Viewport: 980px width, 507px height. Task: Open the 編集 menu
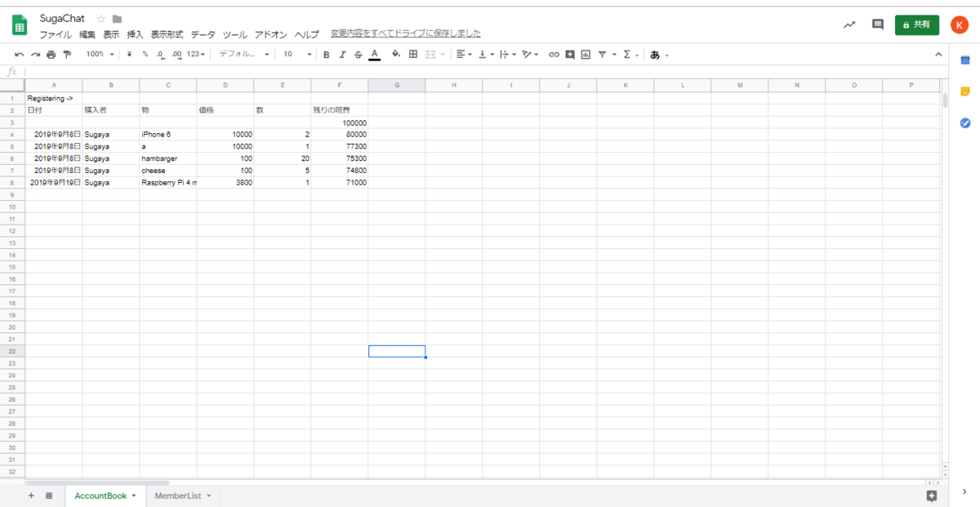pyautogui.click(x=87, y=34)
